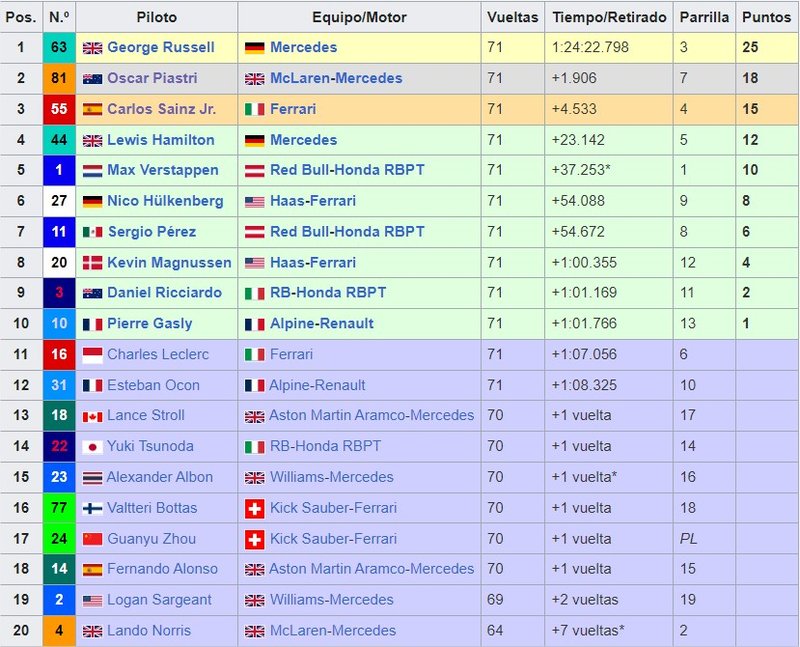
Task: Click the Tiempo/Retirado column header
Action: tap(609, 17)
